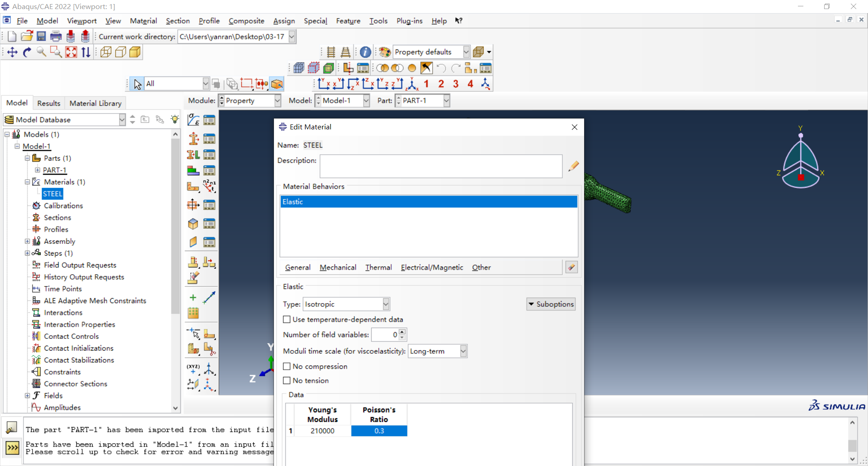Select the Elastic material behavior row
The width and height of the screenshot is (868, 466).
point(429,202)
